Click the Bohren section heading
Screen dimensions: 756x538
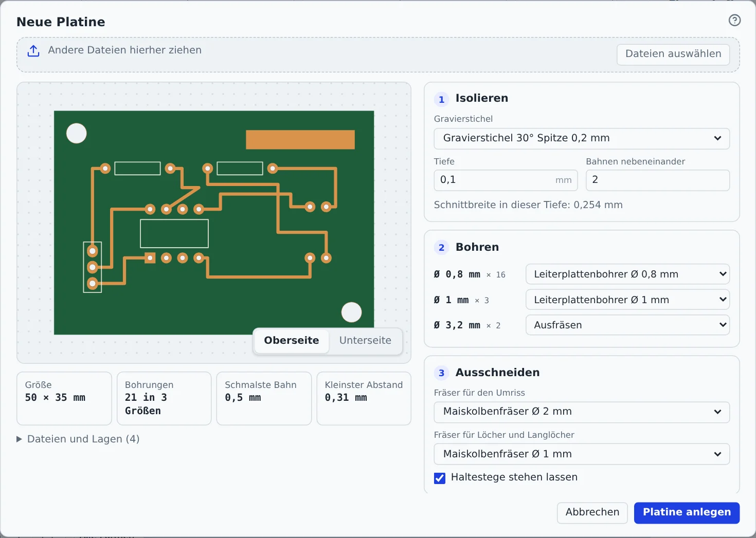(477, 247)
